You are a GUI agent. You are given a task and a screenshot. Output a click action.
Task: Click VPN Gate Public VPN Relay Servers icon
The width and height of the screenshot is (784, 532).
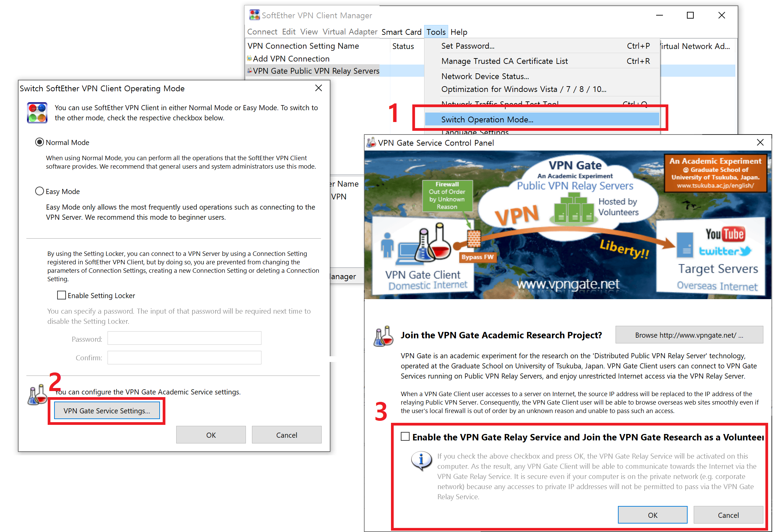pos(250,71)
